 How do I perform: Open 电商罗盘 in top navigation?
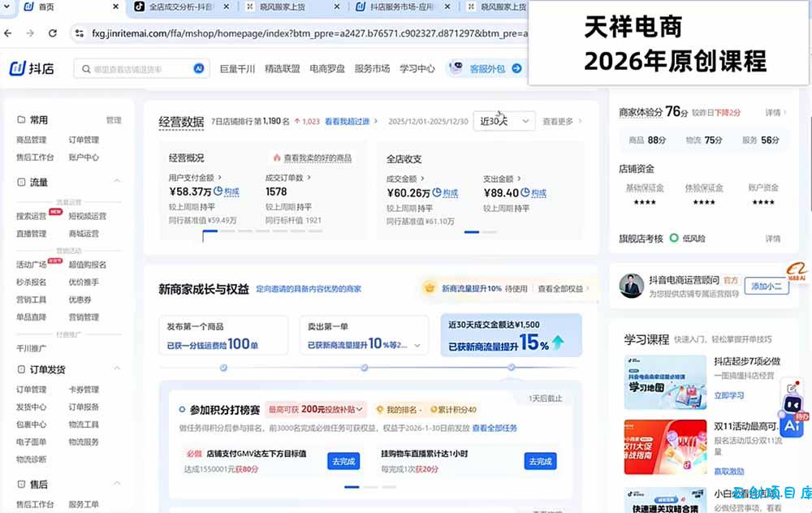[327, 68]
